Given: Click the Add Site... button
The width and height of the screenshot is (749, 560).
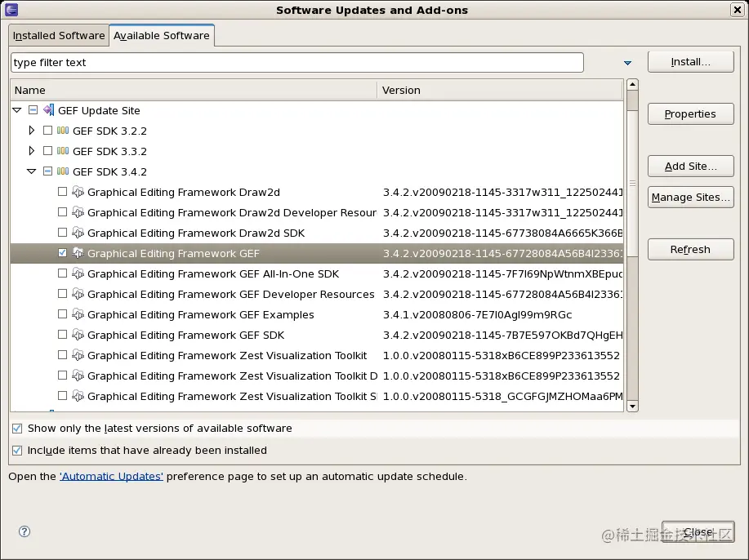Looking at the screenshot, I should coord(691,167).
